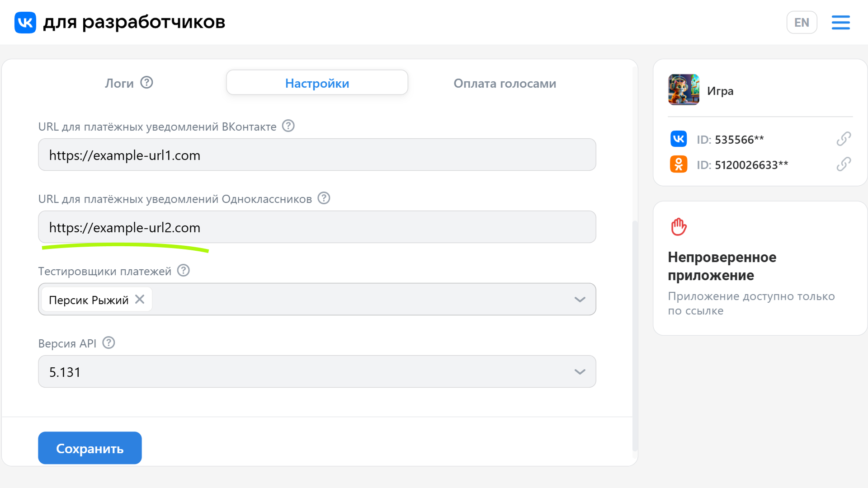Viewport: 868px width, 488px height.
Task: Remove tester Персик Рыжий
Action: [x=140, y=299]
